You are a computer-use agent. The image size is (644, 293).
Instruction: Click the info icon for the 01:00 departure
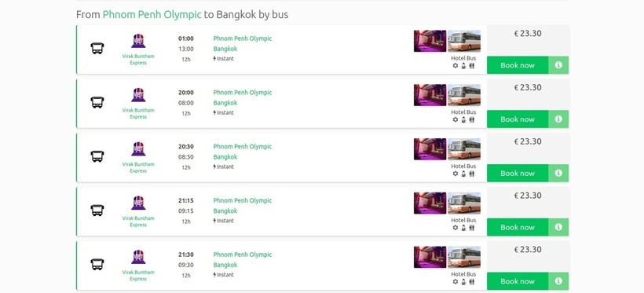(x=558, y=65)
